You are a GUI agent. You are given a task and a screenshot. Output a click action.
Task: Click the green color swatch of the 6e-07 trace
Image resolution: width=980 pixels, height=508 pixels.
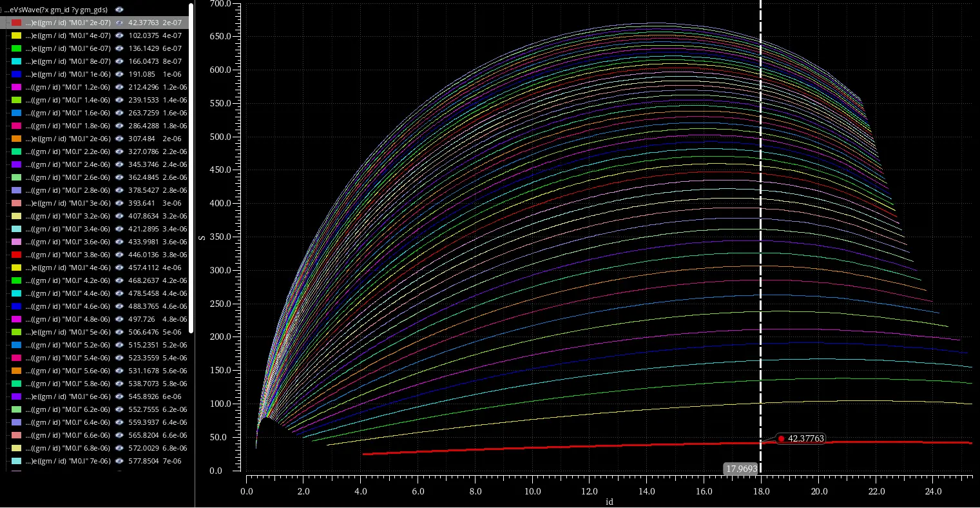(17, 48)
